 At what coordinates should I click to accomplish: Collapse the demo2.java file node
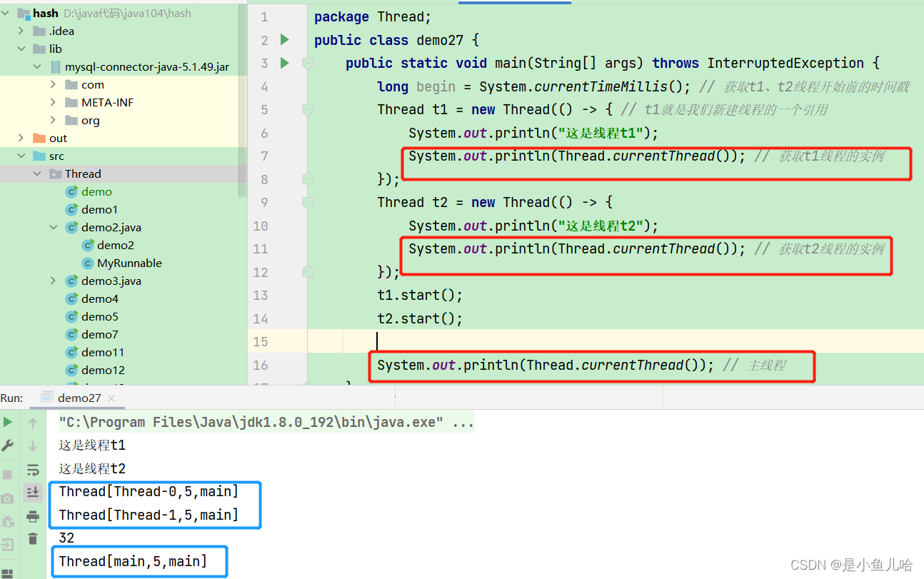(53, 227)
